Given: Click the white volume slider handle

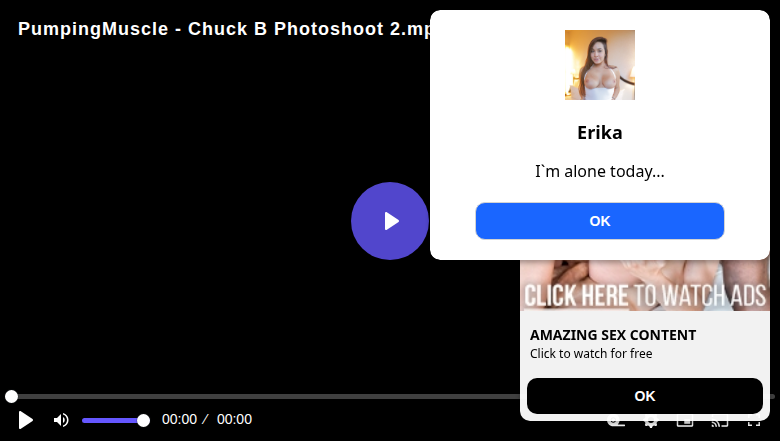Looking at the screenshot, I should [143, 421].
